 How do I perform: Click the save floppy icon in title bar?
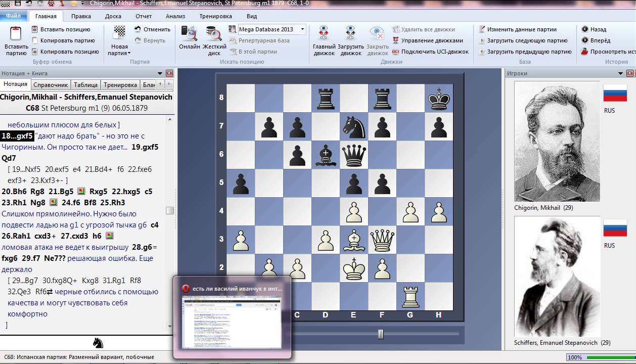[18, 3]
